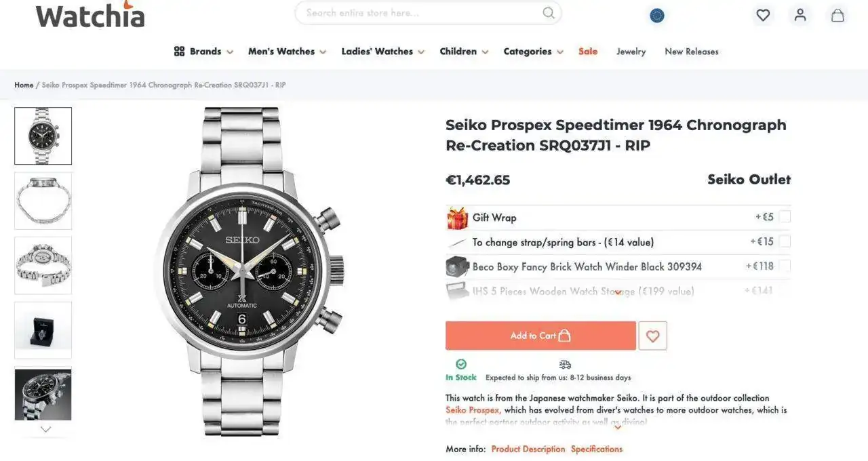Image resolution: width=868 pixels, height=461 pixels.
Task: Add watch to wishlist heart button
Action: (652, 336)
